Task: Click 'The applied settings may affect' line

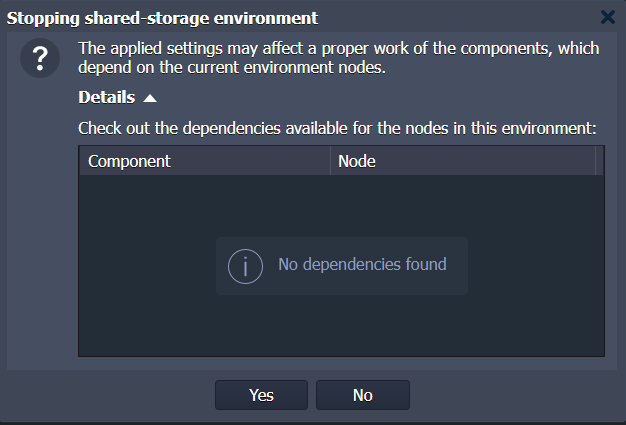Action: point(339,48)
